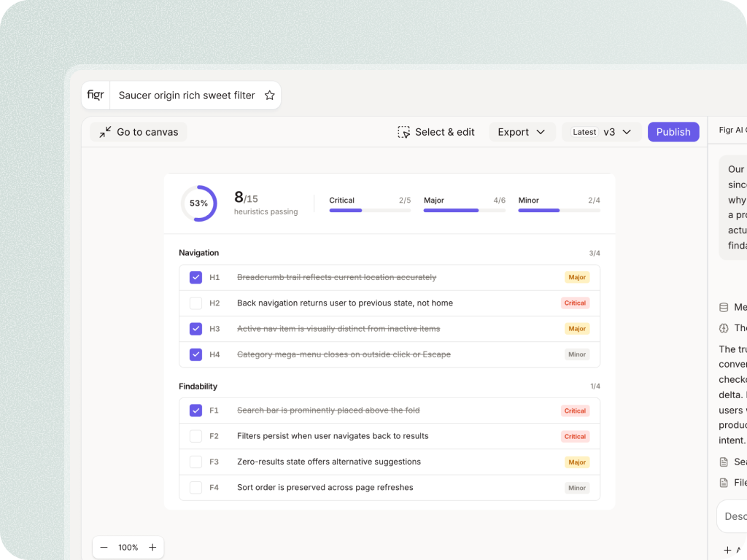Click the Critical tag on row F1
This screenshot has height=560, width=747.
click(575, 411)
